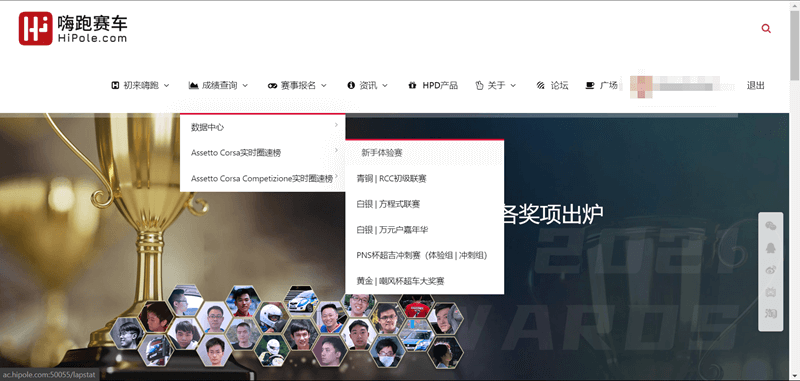Click the Bilibili icon in side panel
Image resolution: width=800 pixels, height=381 pixels.
click(x=770, y=292)
